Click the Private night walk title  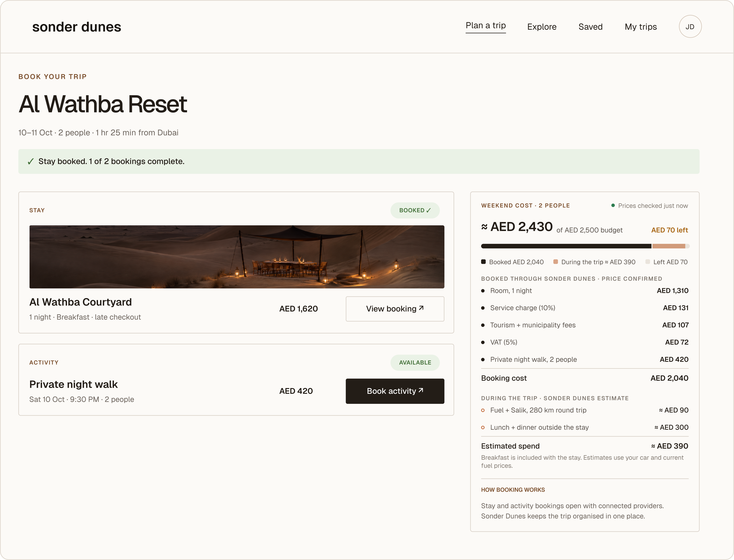(x=73, y=384)
